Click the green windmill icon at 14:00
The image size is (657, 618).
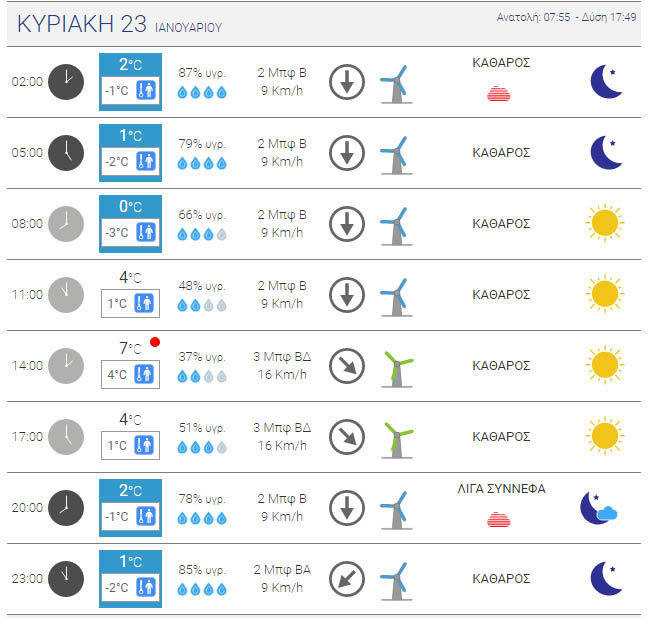tap(397, 366)
